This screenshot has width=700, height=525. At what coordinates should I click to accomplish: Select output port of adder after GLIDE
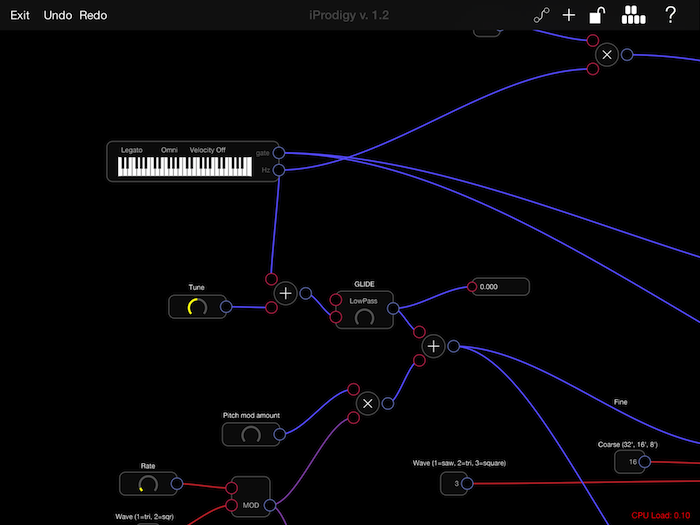tap(454, 346)
